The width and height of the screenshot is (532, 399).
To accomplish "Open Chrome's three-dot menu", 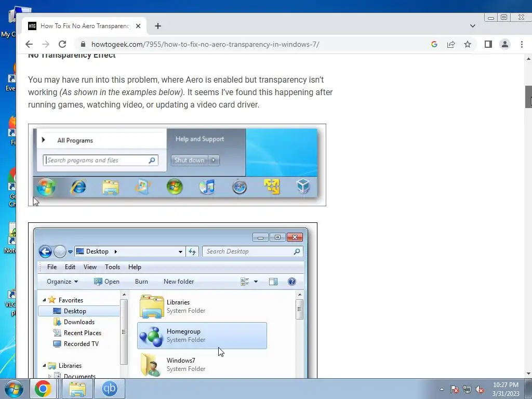I will (x=522, y=44).
